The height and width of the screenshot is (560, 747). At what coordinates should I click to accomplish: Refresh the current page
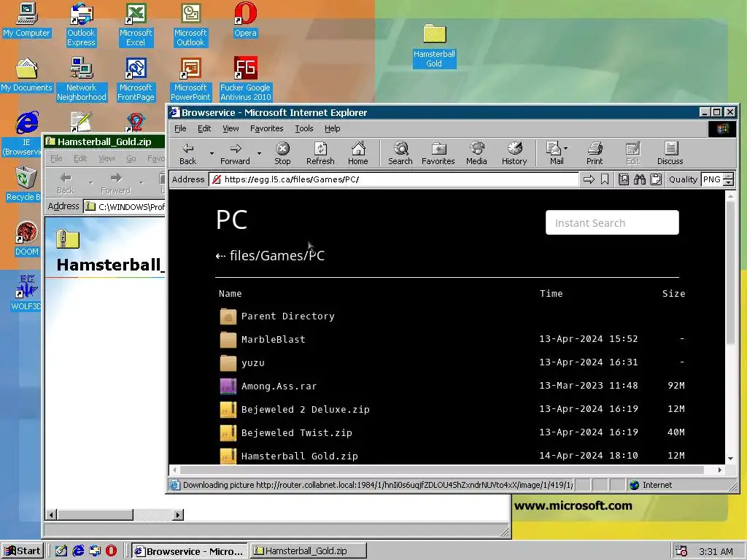320,153
